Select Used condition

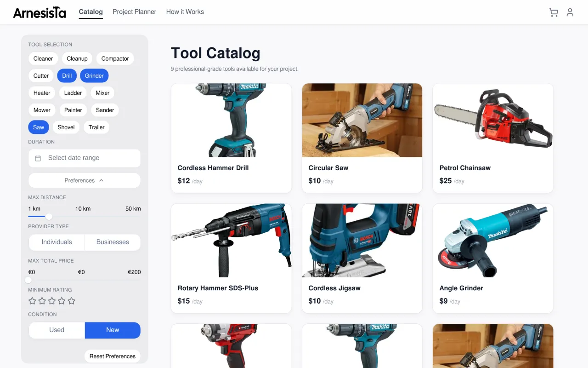coord(57,330)
